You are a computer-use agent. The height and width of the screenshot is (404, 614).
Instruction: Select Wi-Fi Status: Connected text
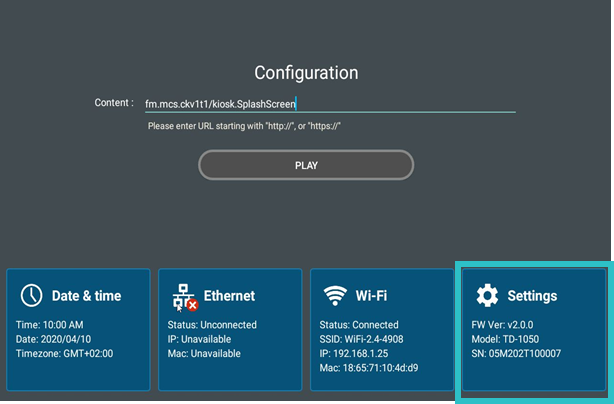click(359, 325)
